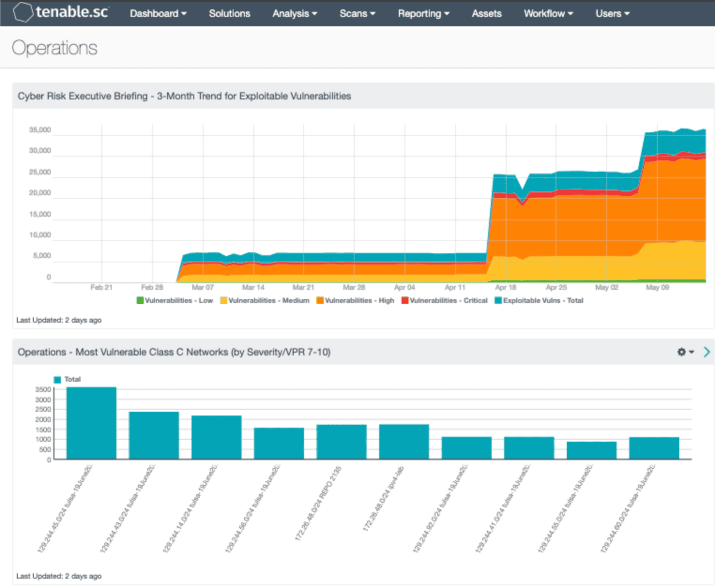The image size is (715, 588).
Task: Click the right chevron on Class C Networks panel
Action: point(707,352)
